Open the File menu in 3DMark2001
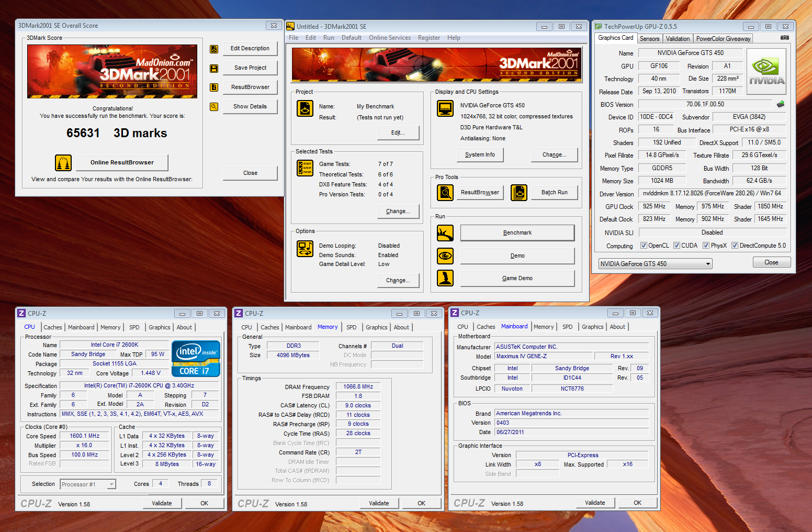The height and width of the screenshot is (532, 812). pos(294,38)
